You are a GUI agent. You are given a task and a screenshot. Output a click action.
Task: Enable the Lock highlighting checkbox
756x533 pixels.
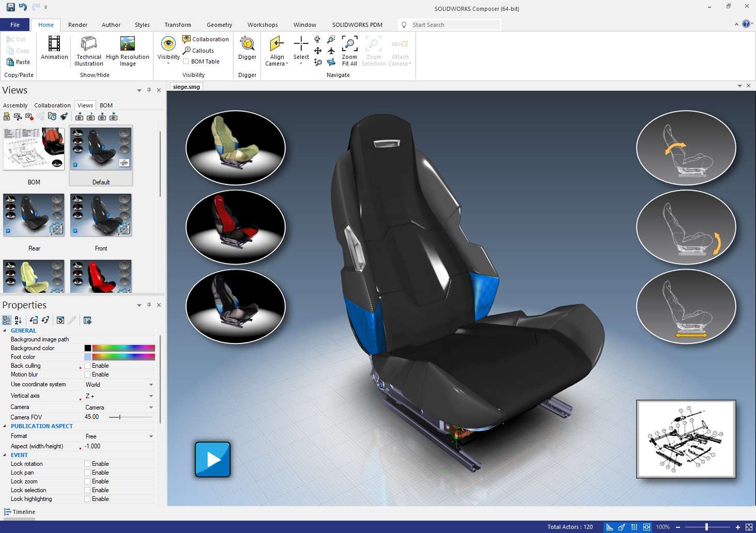[x=87, y=499]
